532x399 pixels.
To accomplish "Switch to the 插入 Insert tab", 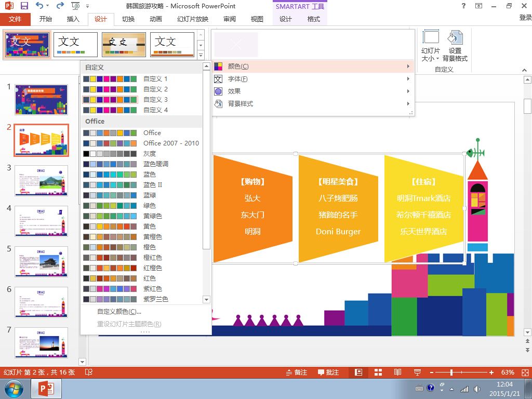I will pyautogui.click(x=73, y=19).
